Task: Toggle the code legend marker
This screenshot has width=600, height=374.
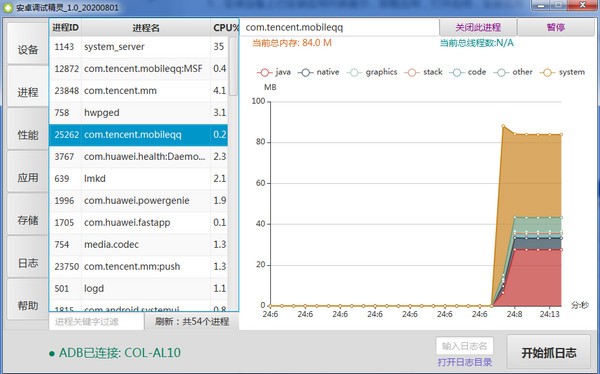Action: click(457, 72)
